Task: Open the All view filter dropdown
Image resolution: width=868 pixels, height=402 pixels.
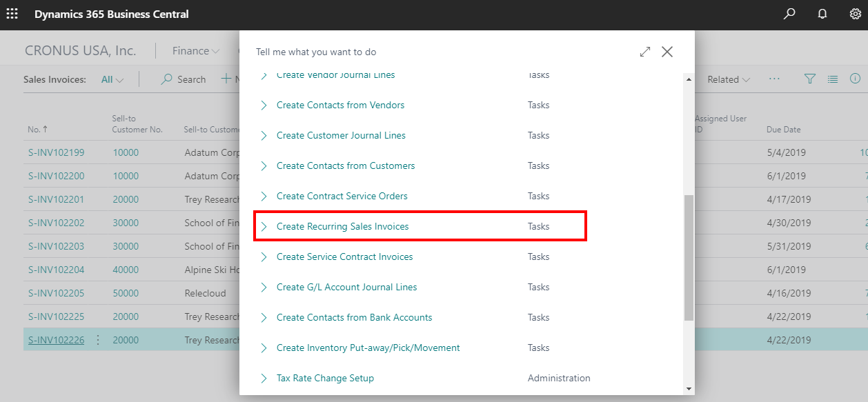Action: click(x=112, y=79)
